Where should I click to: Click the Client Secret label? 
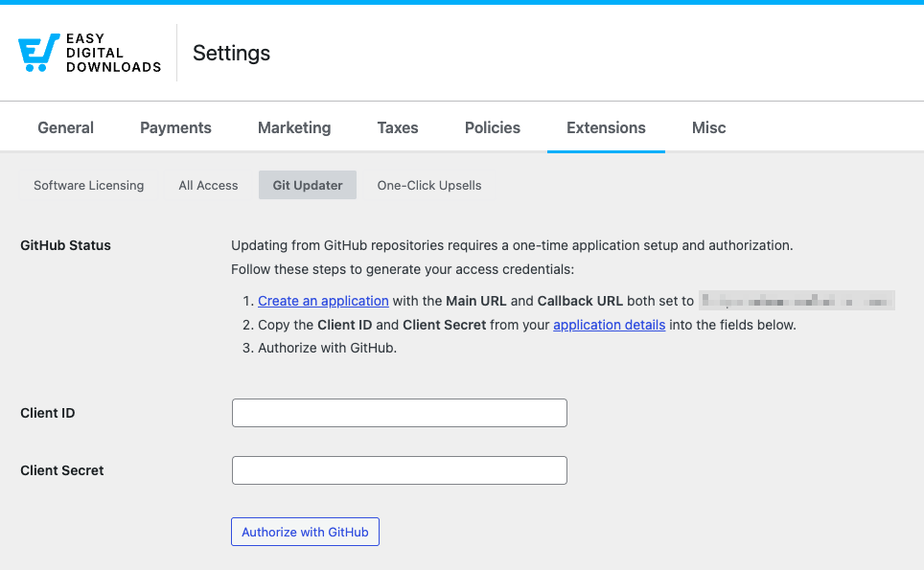(62, 470)
